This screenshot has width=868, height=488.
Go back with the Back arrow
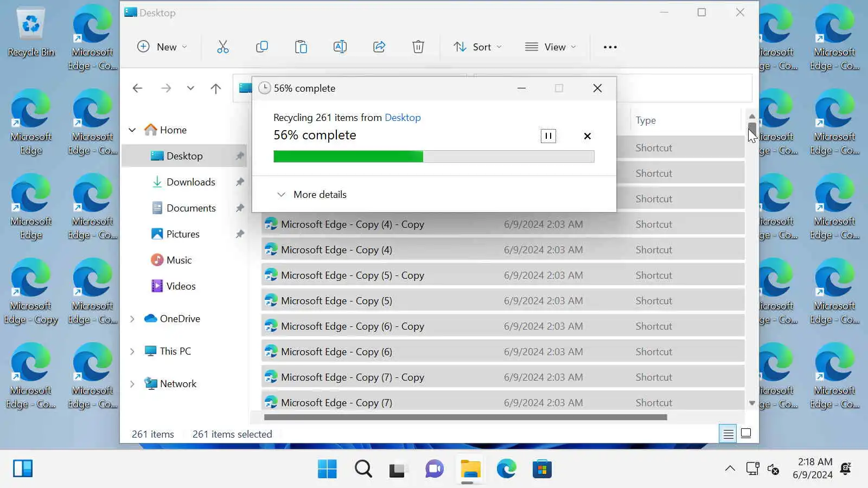click(x=138, y=88)
